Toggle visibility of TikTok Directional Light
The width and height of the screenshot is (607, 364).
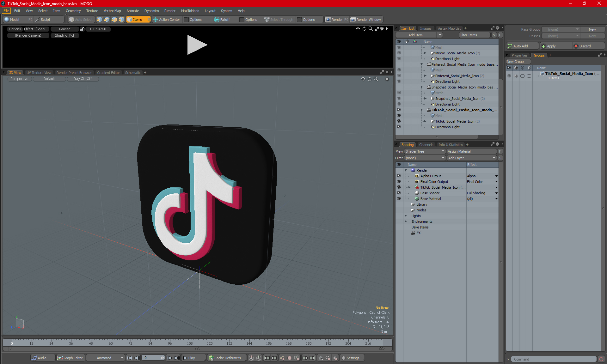[x=399, y=127]
